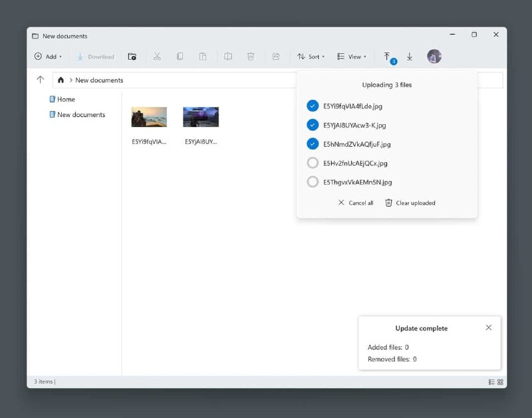Select New documents in the sidebar
This screenshot has width=532, height=418.
tap(82, 114)
